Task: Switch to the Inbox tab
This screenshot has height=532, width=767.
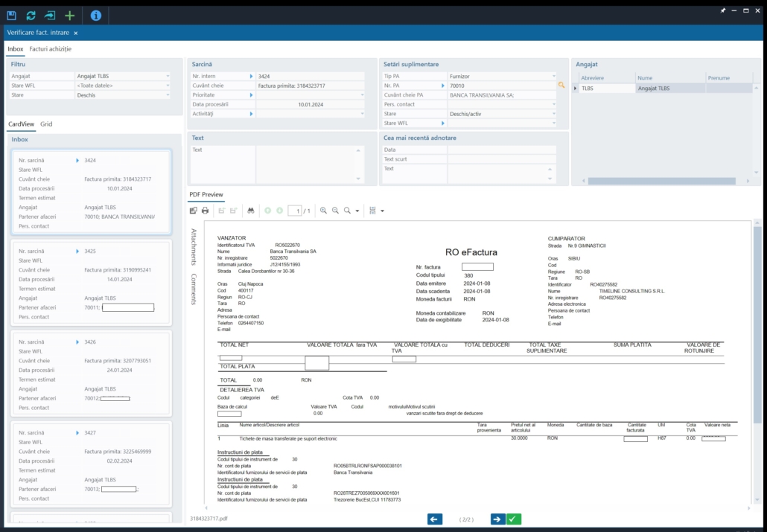Action: 15,49
